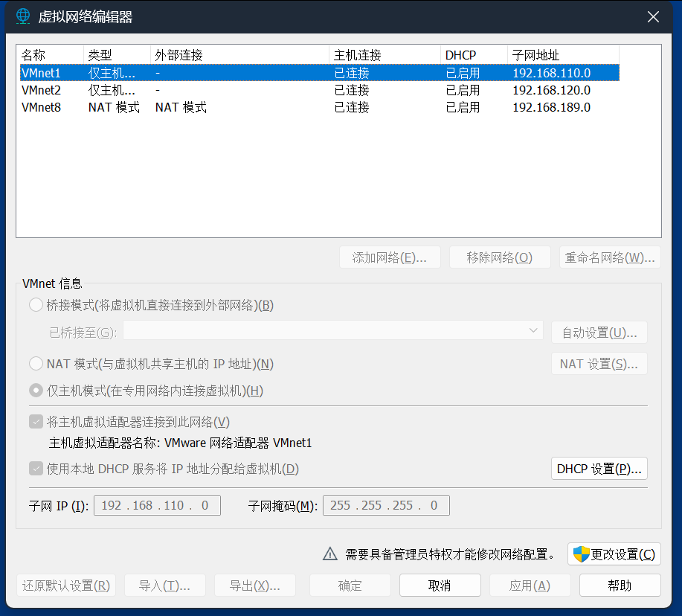The image size is (682, 616).
Task: Toggle 使用本地 DHCP 服务 checkbox
Action: click(x=36, y=469)
